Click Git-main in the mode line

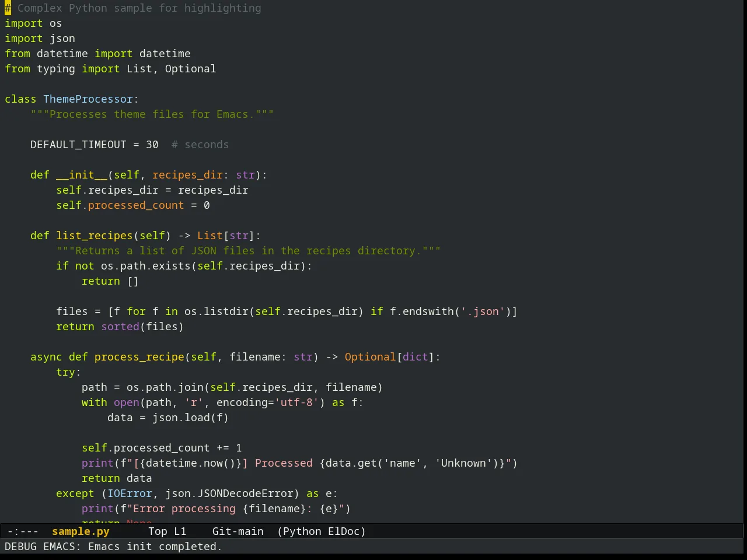click(x=238, y=531)
